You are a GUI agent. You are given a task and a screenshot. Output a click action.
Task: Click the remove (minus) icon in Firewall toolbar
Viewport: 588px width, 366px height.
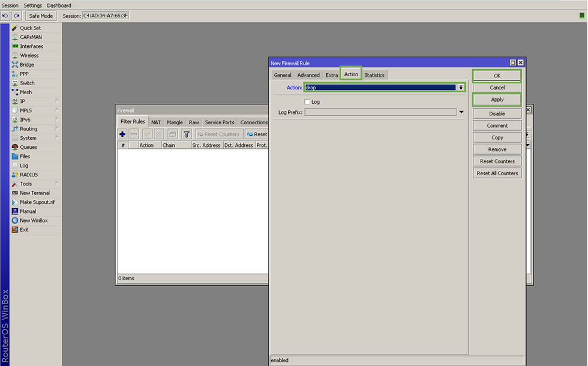[x=134, y=134]
